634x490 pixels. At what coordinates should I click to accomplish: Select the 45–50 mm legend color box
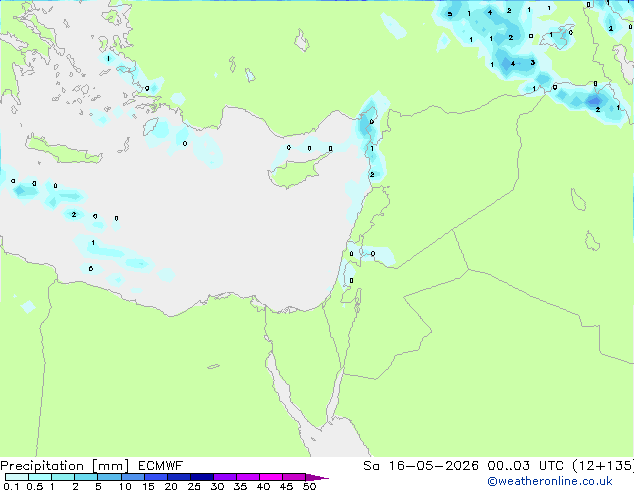pyautogui.click(x=294, y=477)
